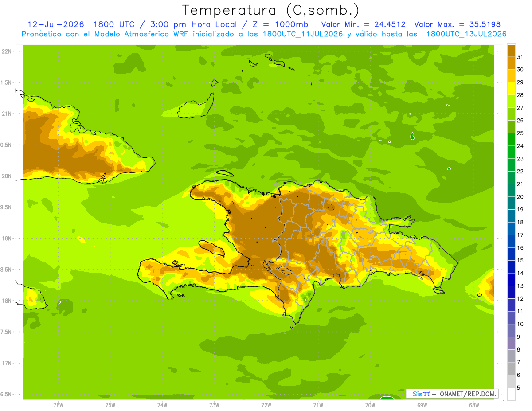Click the legend value '30'
The width and height of the screenshot is (532, 411).
tap(520, 70)
